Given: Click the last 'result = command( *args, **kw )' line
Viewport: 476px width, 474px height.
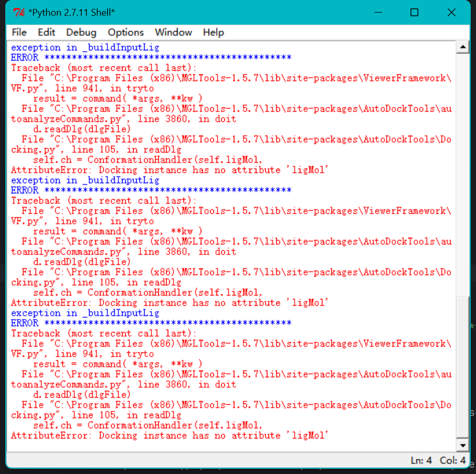Looking at the screenshot, I should 118,364.
